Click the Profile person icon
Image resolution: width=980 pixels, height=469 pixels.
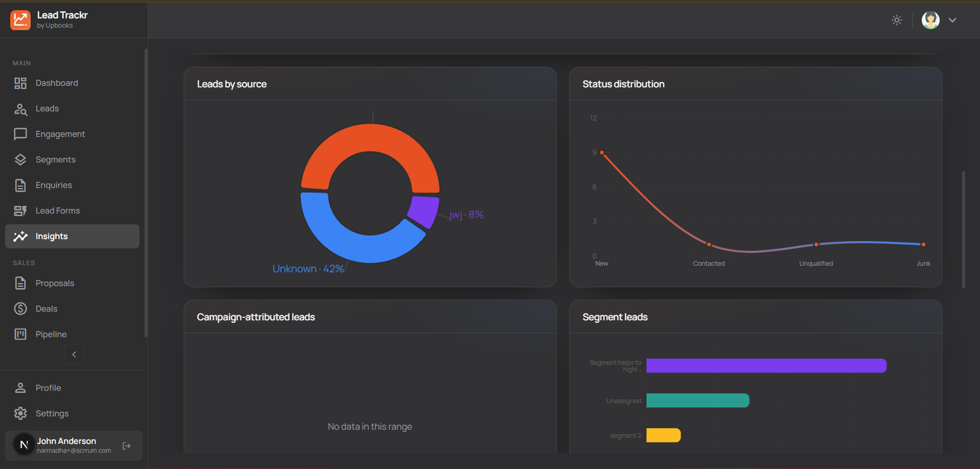(x=20, y=388)
